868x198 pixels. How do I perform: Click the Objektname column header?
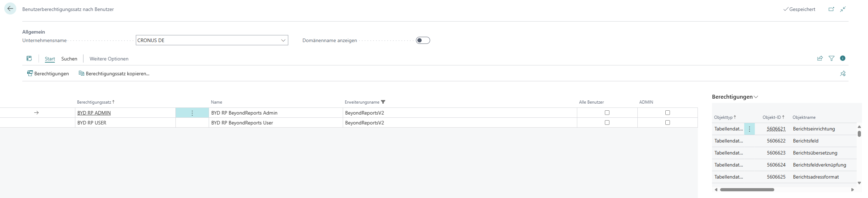pyautogui.click(x=804, y=117)
